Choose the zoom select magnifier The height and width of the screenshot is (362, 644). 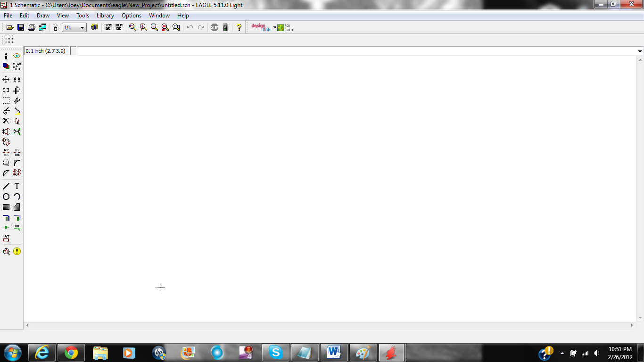coord(176,27)
